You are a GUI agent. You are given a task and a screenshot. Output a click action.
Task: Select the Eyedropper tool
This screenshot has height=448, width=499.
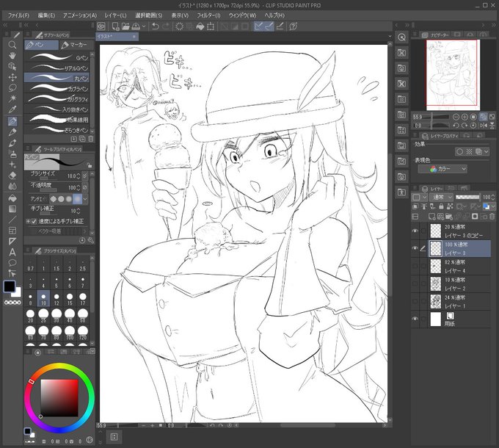tap(12, 110)
